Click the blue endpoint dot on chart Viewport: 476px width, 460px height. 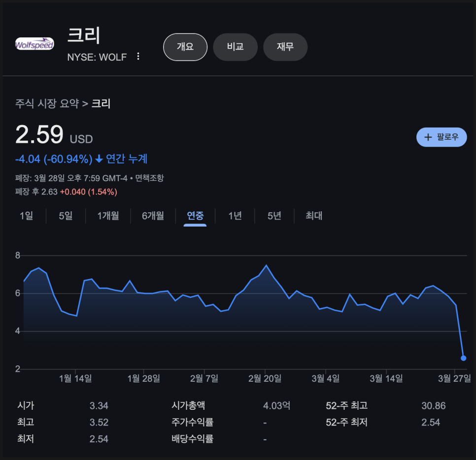pos(463,358)
